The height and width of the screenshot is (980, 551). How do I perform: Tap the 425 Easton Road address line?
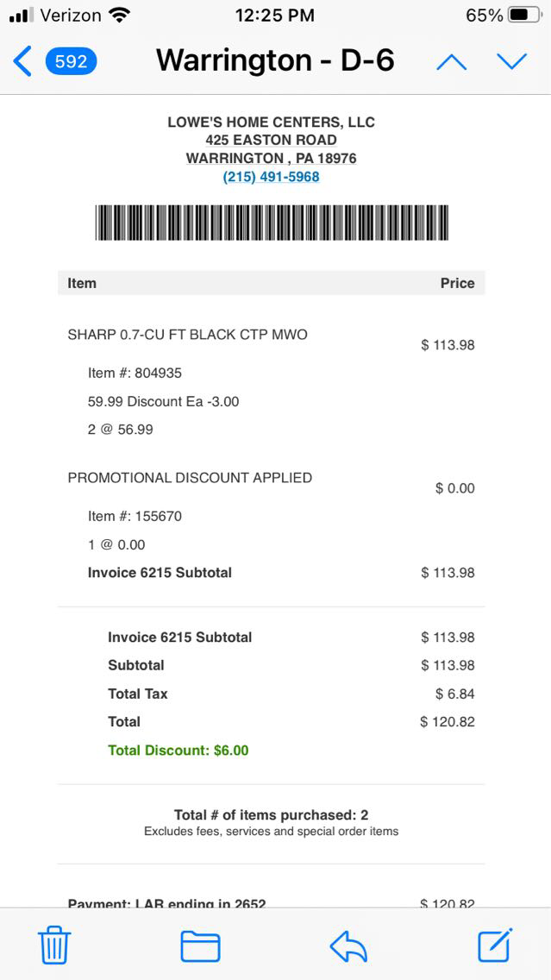pyautogui.click(x=271, y=140)
